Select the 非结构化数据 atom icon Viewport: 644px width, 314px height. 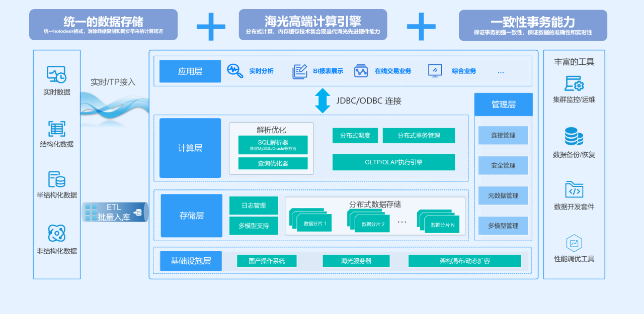click(x=56, y=233)
